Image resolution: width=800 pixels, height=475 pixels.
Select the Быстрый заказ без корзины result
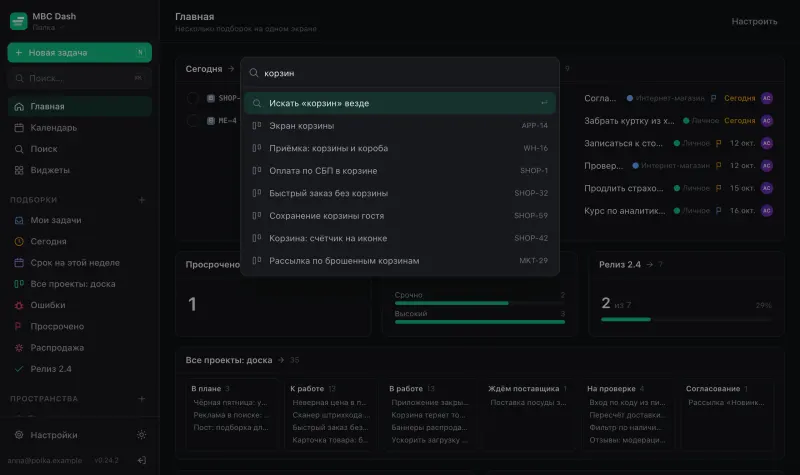click(x=399, y=193)
